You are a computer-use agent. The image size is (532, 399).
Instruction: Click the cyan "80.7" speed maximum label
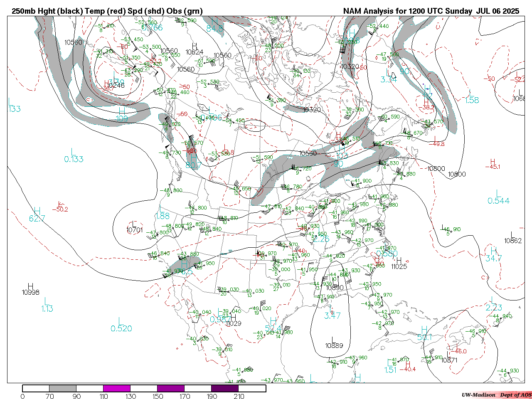tap(193, 165)
